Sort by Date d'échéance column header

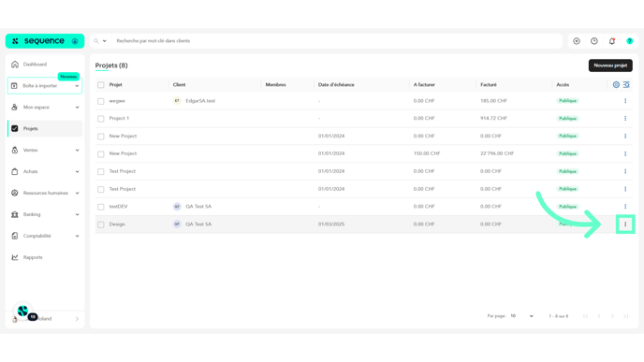point(336,84)
